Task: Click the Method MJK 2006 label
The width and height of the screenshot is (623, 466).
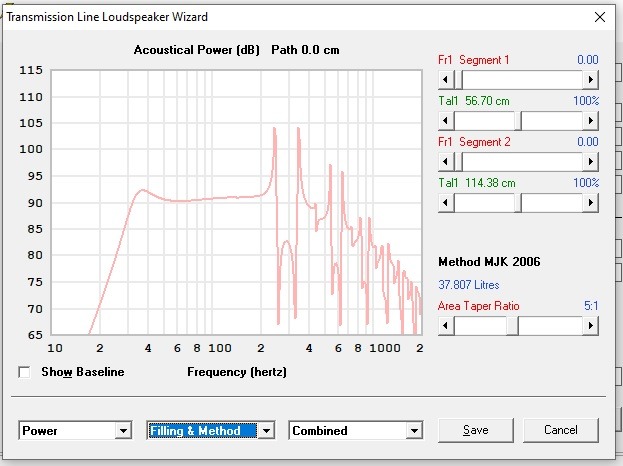Action: (x=489, y=262)
